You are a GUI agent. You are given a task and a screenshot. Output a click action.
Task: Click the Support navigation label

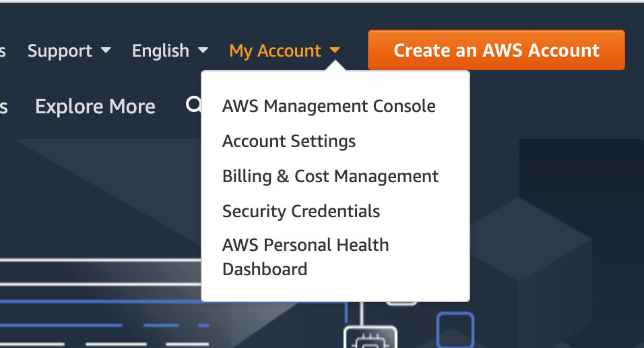tap(60, 51)
